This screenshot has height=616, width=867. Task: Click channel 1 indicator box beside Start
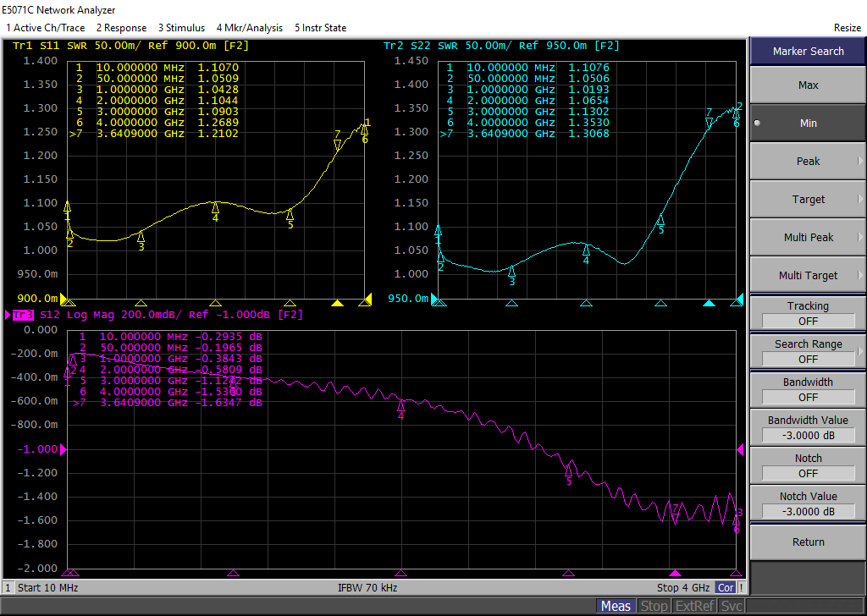(8, 587)
